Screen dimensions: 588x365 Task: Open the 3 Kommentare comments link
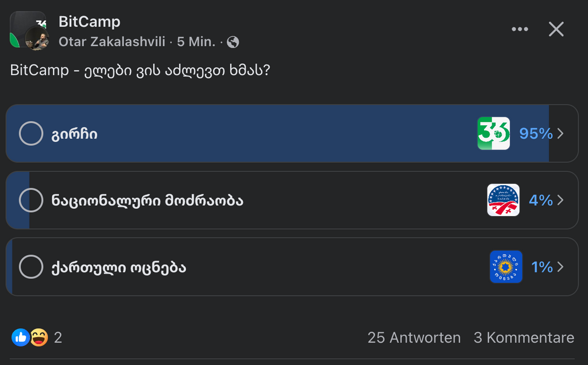click(523, 337)
